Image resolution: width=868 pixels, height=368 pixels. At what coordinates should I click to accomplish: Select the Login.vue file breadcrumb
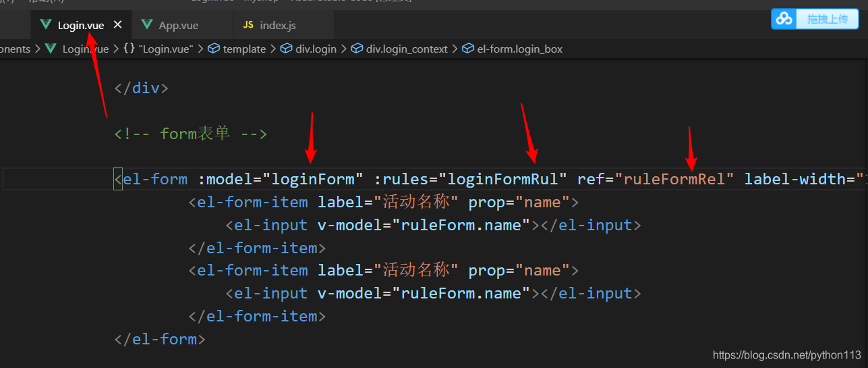pos(86,49)
